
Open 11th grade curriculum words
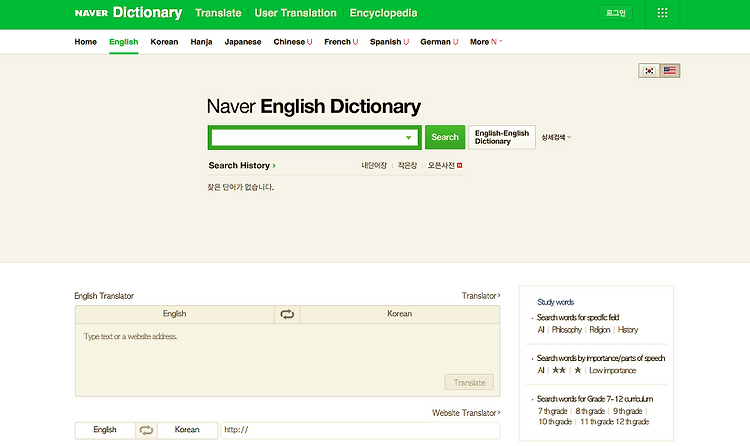[596, 422]
